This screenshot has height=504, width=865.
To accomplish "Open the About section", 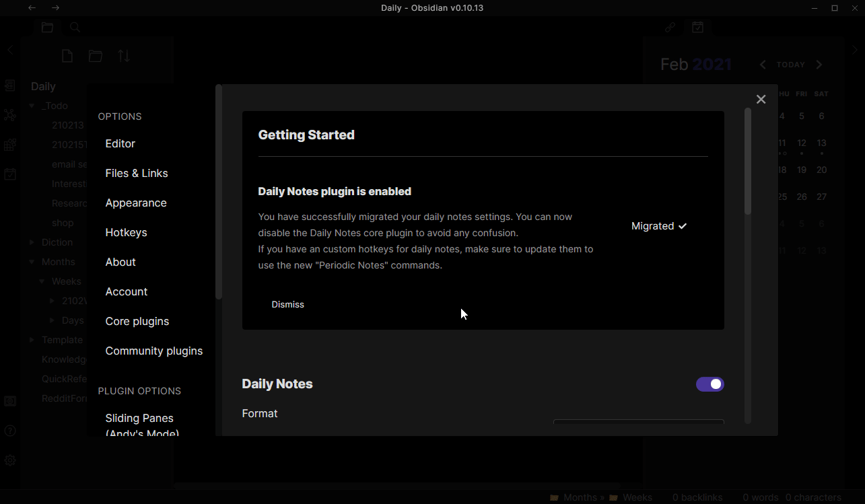I will tap(120, 262).
